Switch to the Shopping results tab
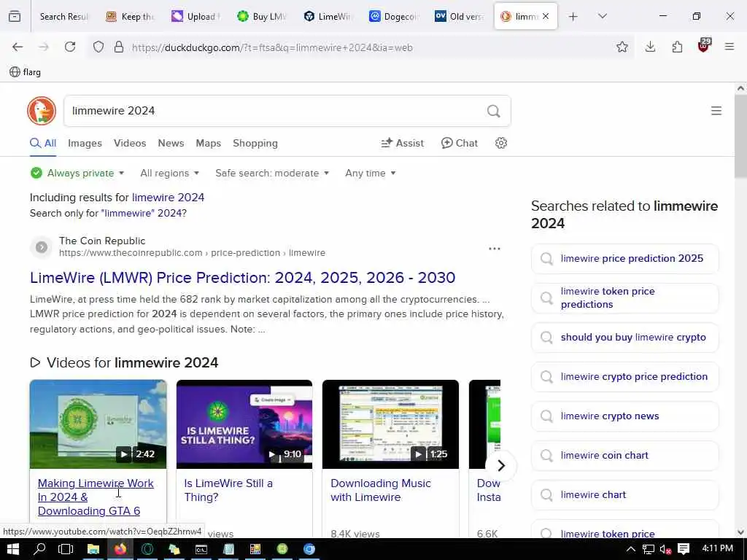 [255, 143]
